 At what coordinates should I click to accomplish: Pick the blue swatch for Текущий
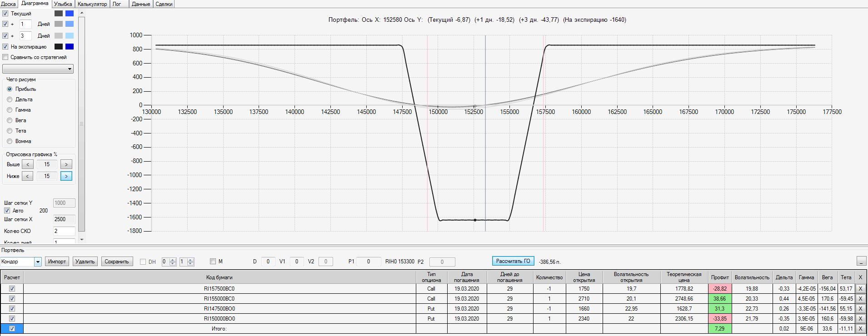(x=70, y=13)
